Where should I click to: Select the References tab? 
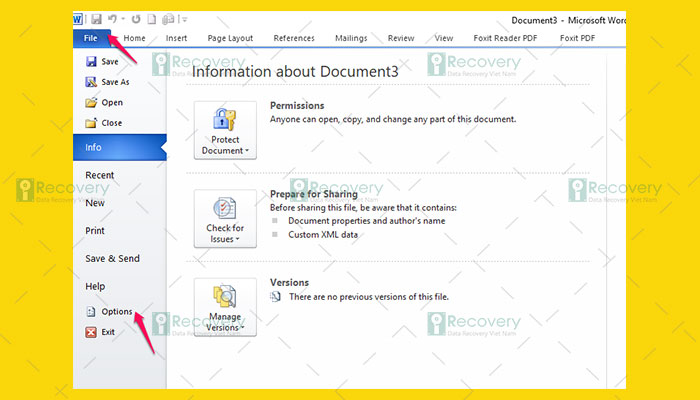click(x=294, y=38)
